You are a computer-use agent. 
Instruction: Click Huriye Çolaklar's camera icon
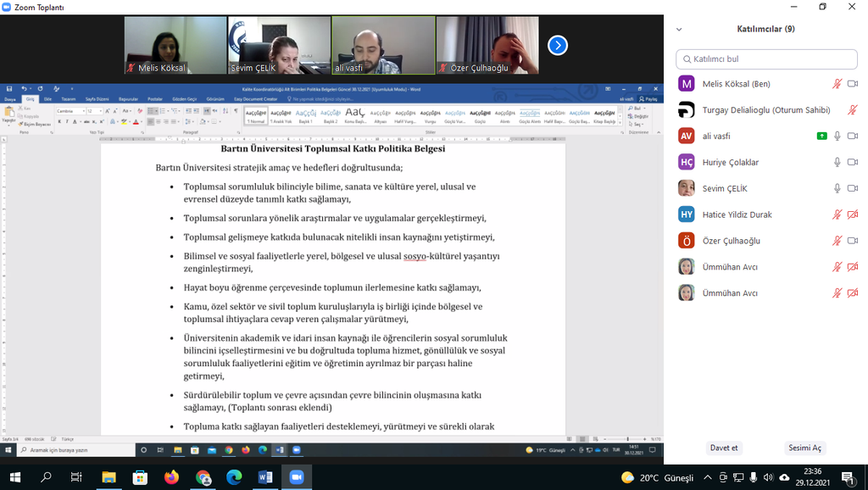tap(853, 162)
